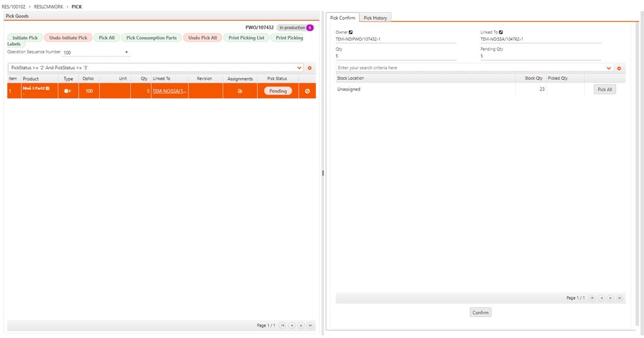
Task: Open the Linked To record link icon
Action: click(x=501, y=32)
